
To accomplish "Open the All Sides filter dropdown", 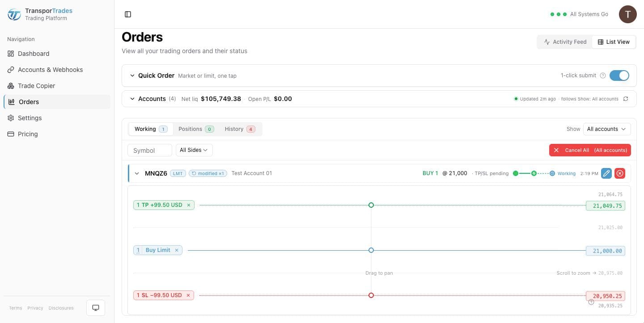I will (194, 150).
